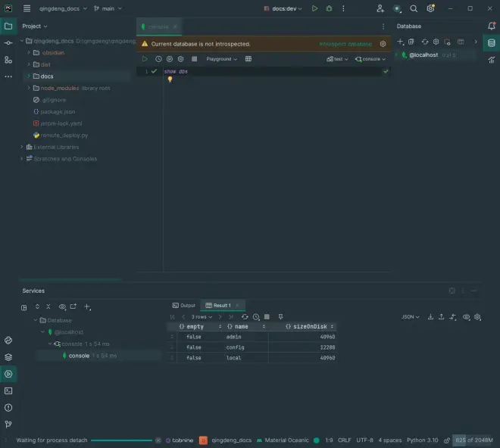Expand Scratches and Consoles node
This screenshot has width=500, height=448.
tap(22, 159)
